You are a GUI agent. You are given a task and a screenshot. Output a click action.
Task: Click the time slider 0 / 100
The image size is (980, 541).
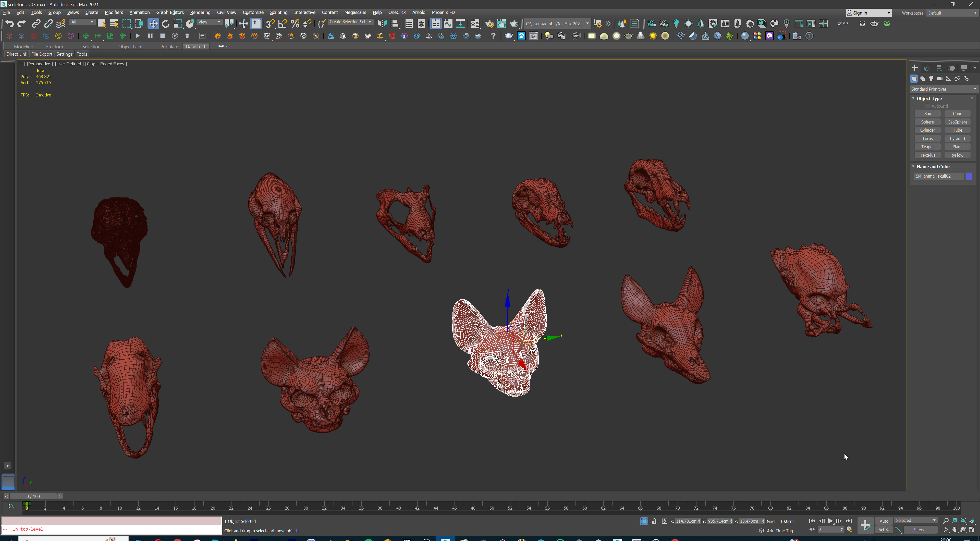tap(33, 496)
